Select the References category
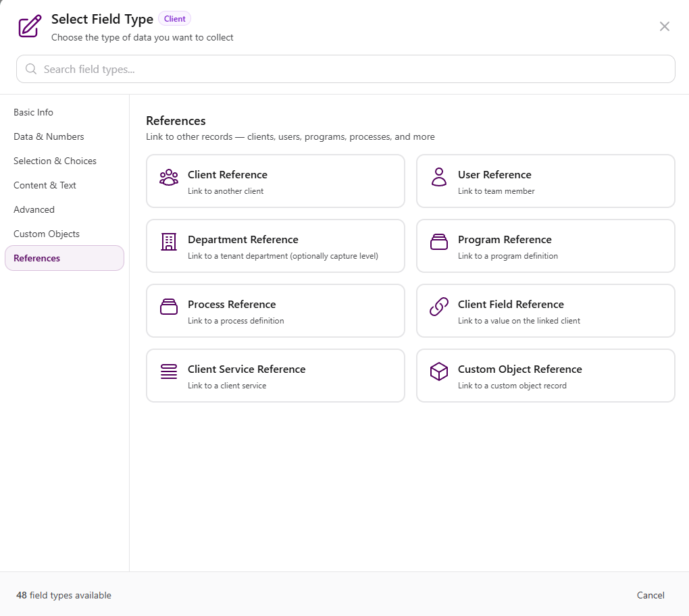The width and height of the screenshot is (689, 616). click(65, 258)
